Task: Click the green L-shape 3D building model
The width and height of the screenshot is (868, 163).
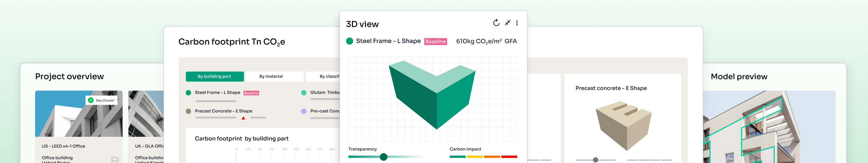Action: tap(432, 95)
